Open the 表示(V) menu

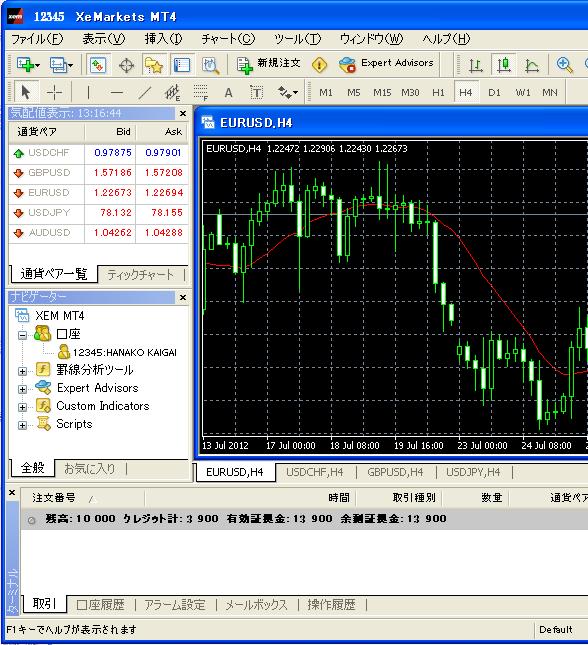(x=104, y=39)
